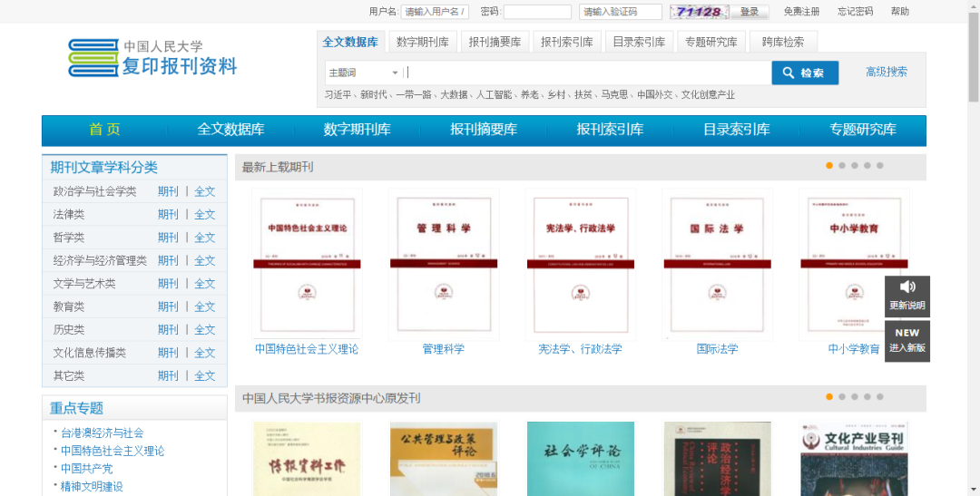Select last carousel dot in 最新上载期刊
Viewport: 980px width, 496px height.
pos(880,166)
